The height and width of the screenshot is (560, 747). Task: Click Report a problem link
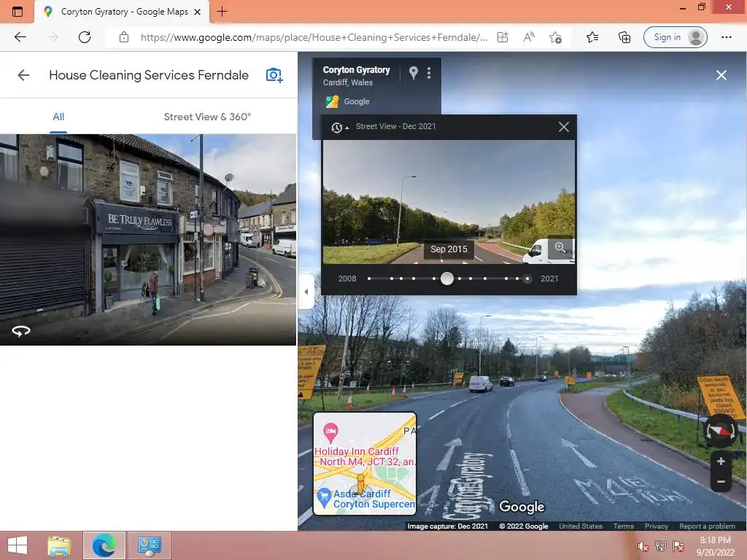click(x=707, y=526)
